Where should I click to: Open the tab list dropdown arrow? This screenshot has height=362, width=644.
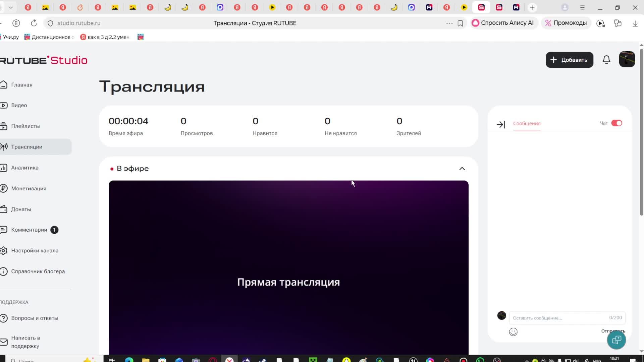pyautogui.click(x=11, y=7)
